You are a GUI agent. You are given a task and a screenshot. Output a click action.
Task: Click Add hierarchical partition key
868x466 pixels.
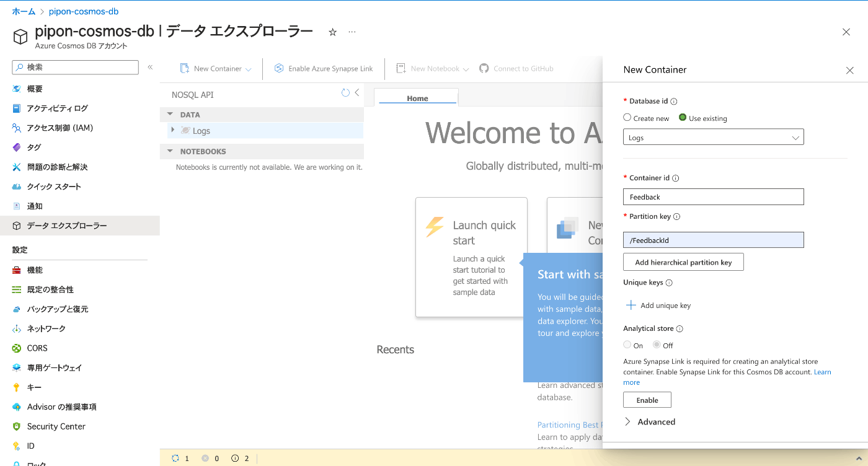tap(683, 262)
